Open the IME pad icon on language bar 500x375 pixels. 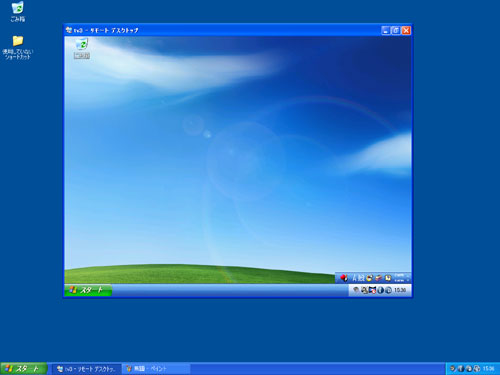370,277
